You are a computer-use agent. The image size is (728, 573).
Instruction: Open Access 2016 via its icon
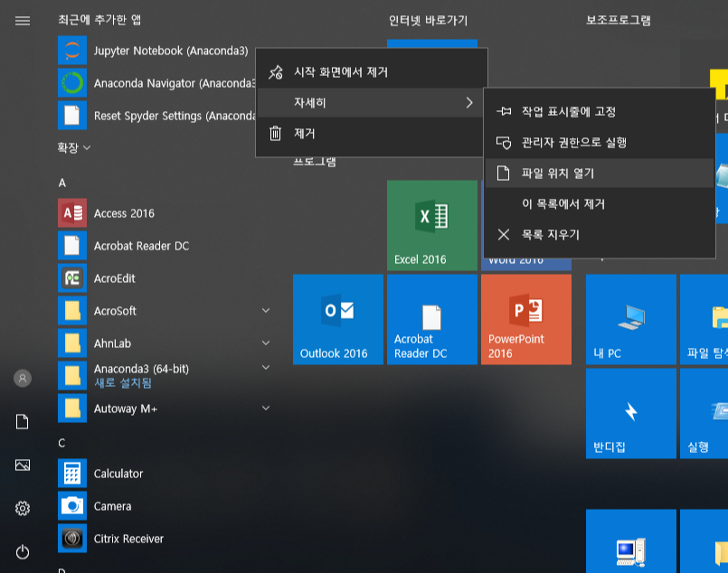click(72, 213)
